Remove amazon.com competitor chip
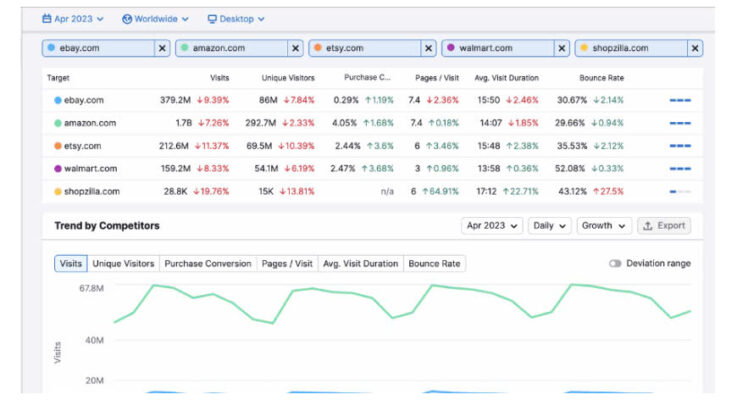Viewport: 748px width, 400px height. [x=296, y=48]
